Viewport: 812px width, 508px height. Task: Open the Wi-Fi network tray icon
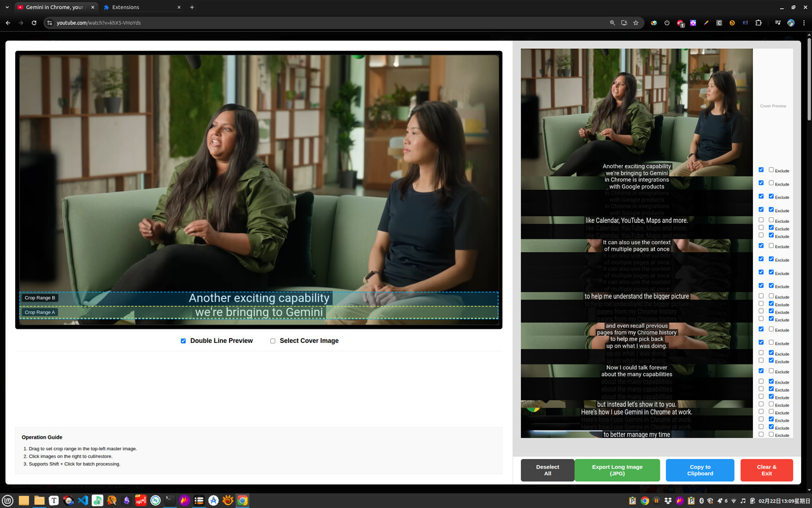coord(733,500)
